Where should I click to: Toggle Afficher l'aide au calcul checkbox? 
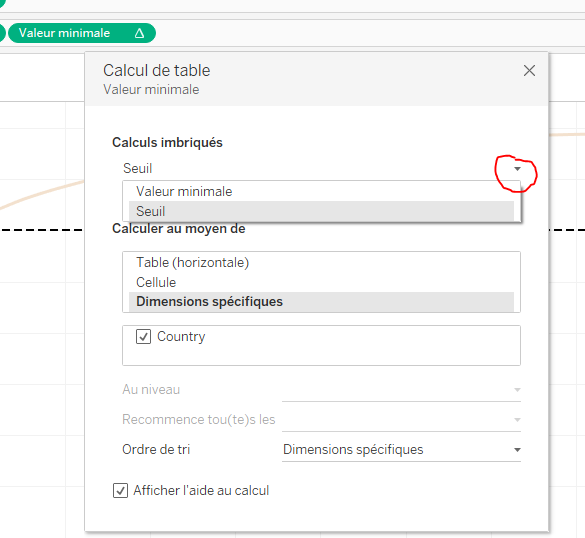(120, 491)
